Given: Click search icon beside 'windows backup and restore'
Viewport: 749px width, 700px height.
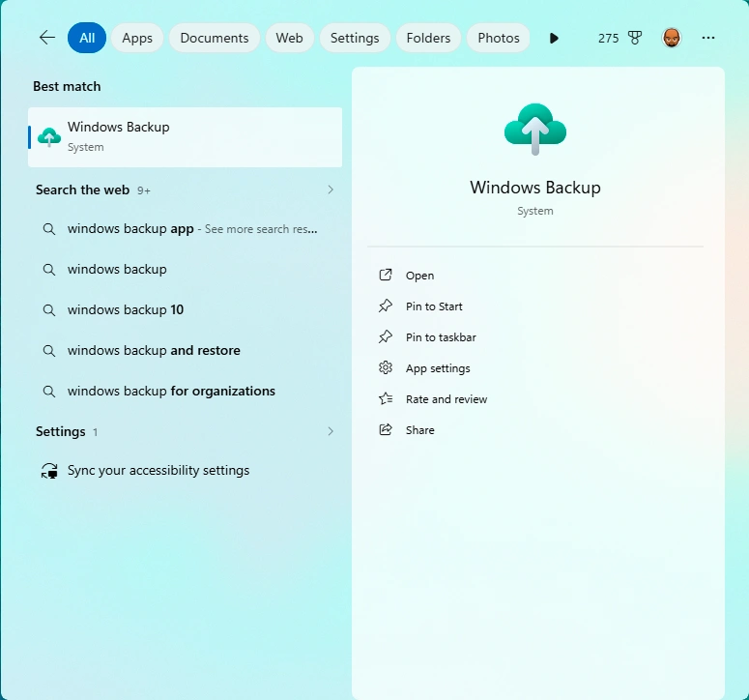Looking at the screenshot, I should [x=48, y=351].
